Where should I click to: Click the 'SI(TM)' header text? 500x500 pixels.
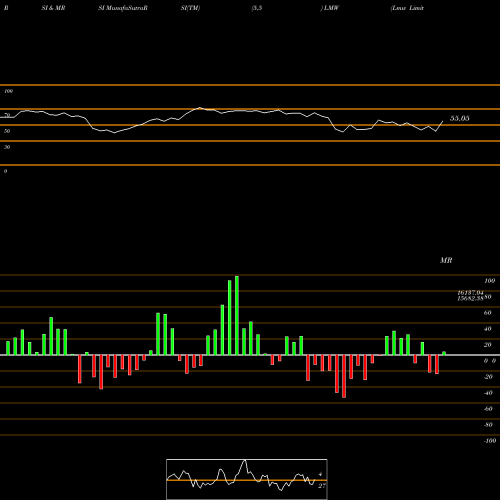190,8
